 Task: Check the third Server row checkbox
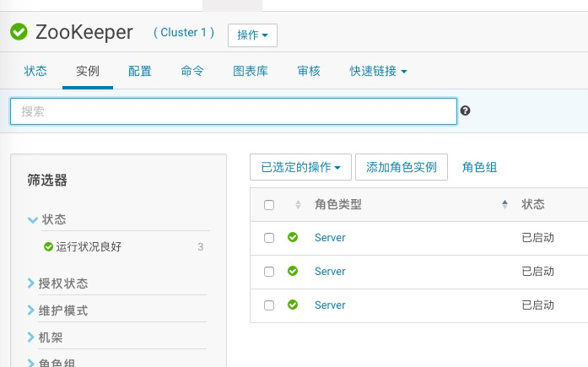tap(269, 305)
